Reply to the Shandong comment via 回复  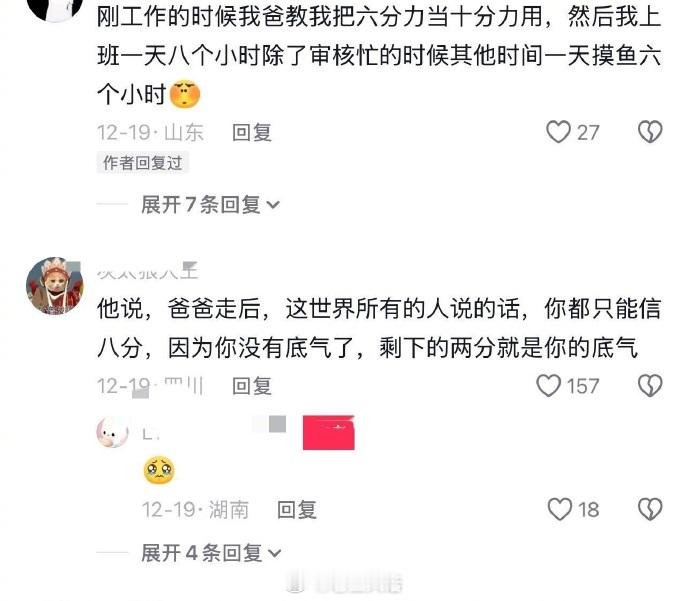click(252, 132)
